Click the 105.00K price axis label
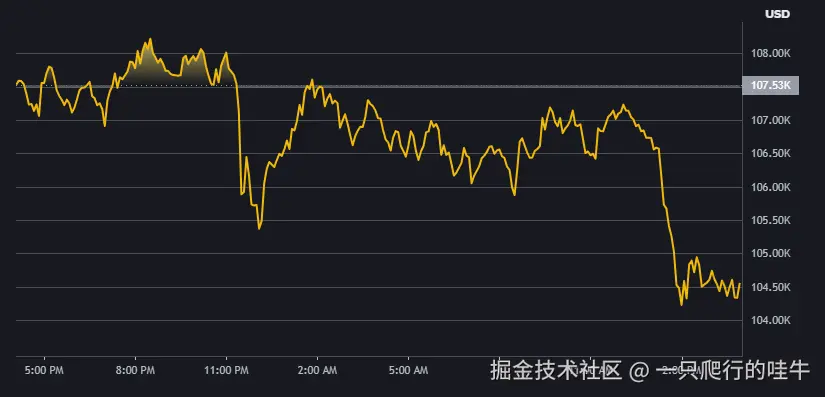This screenshot has height=397, width=825. pos(770,254)
